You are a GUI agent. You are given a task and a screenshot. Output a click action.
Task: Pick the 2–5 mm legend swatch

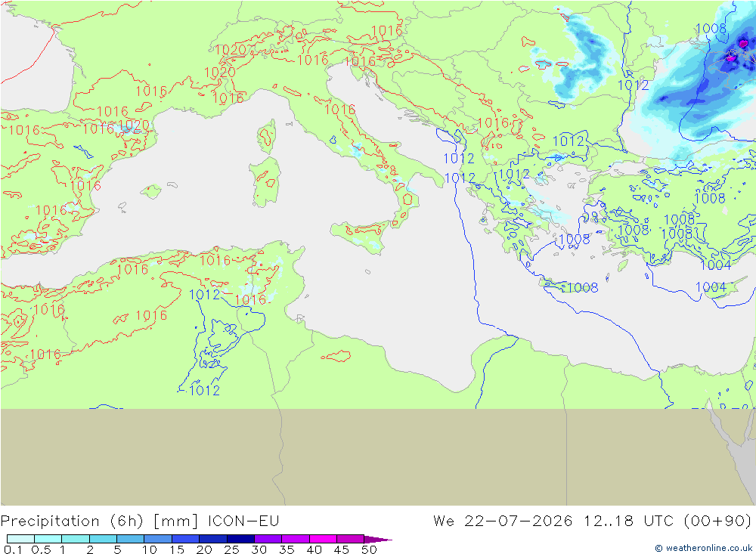tap(103, 539)
